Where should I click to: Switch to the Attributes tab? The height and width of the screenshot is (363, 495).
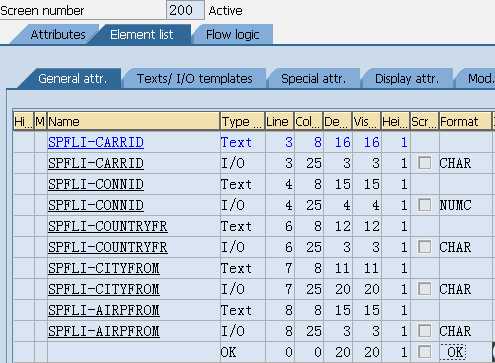tap(57, 35)
